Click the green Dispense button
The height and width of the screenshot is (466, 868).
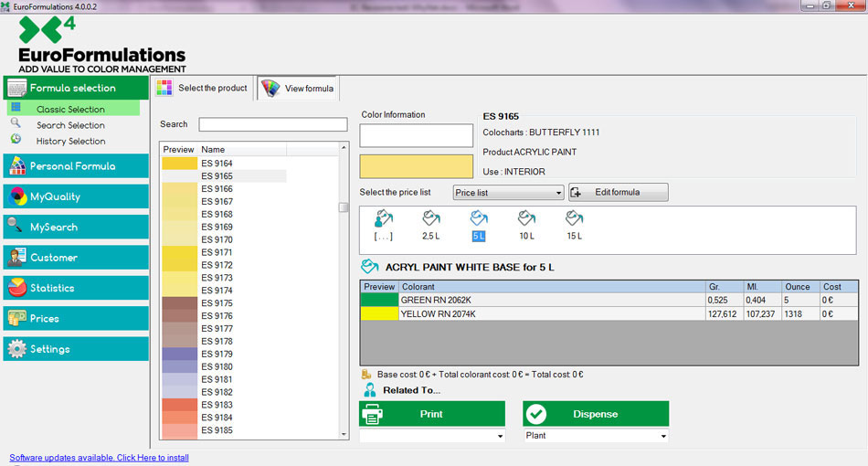pyautogui.click(x=596, y=414)
